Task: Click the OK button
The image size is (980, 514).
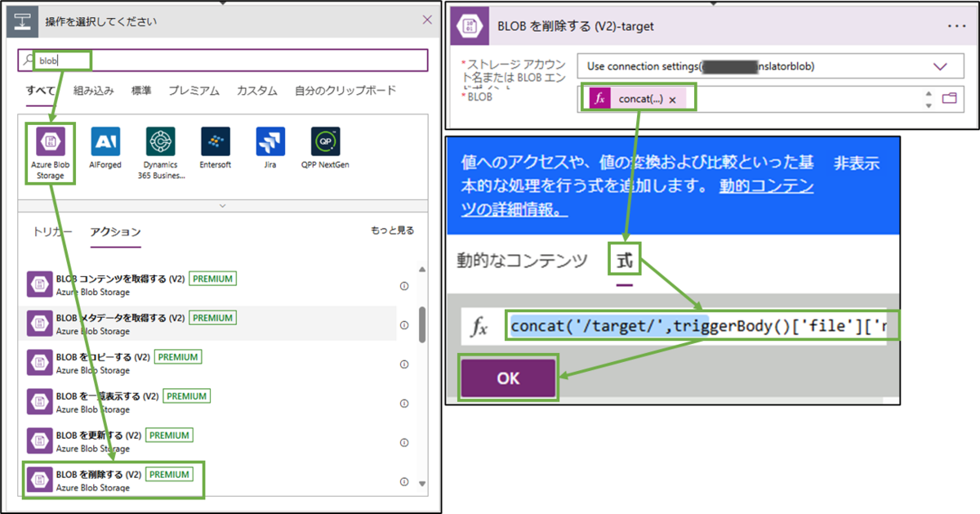Action: [x=508, y=378]
